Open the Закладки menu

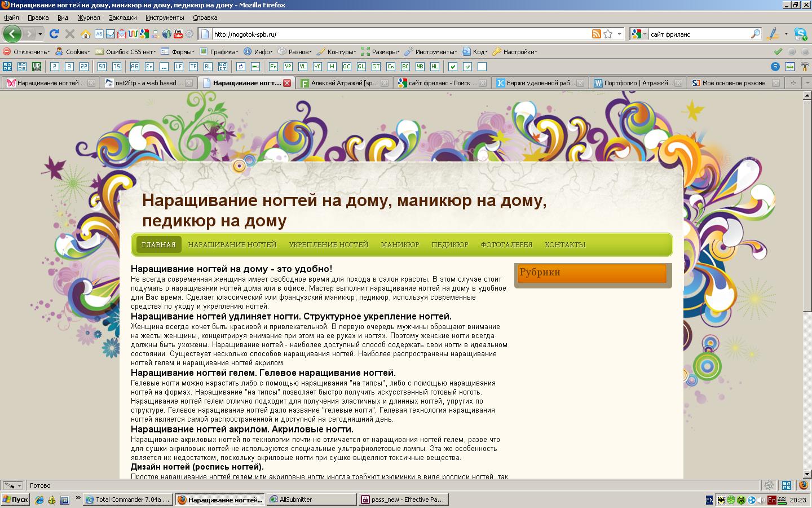point(122,17)
